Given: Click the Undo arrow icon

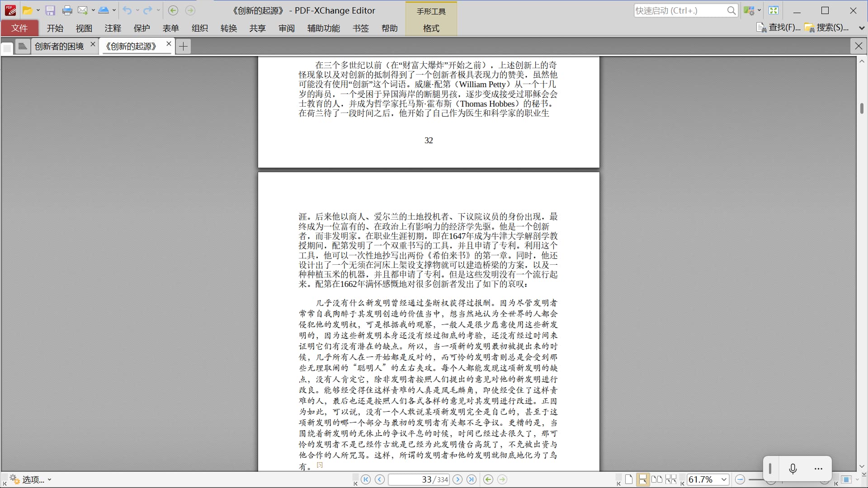Looking at the screenshot, I should pyautogui.click(x=127, y=10).
